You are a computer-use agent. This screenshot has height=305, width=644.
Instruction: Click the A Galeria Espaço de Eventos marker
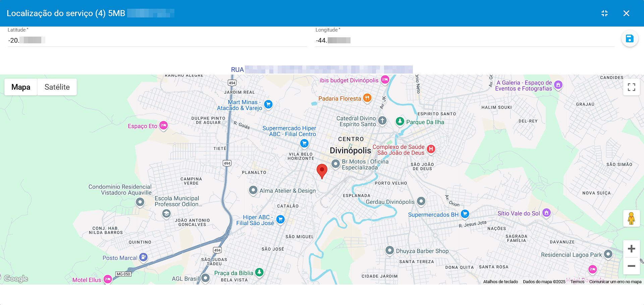(x=558, y=85)
